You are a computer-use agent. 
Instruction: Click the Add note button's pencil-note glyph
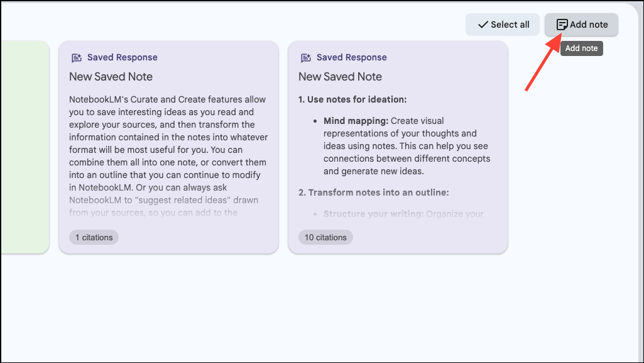coord(562,25)
